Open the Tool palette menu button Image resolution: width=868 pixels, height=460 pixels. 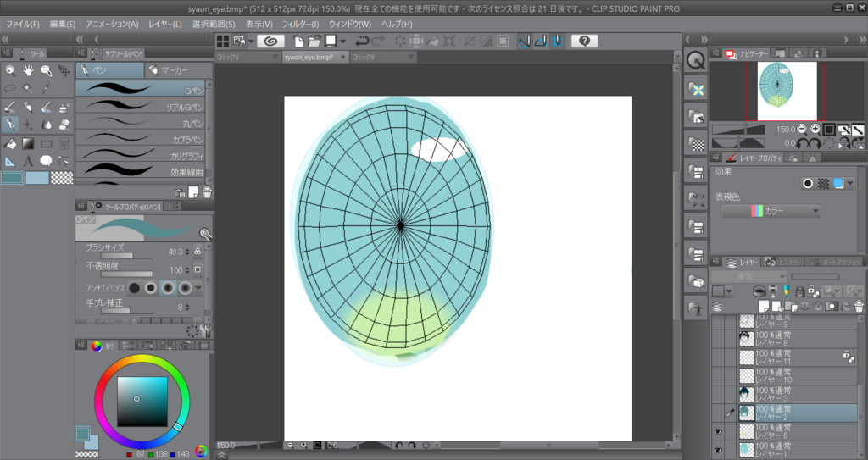(7, 53)
